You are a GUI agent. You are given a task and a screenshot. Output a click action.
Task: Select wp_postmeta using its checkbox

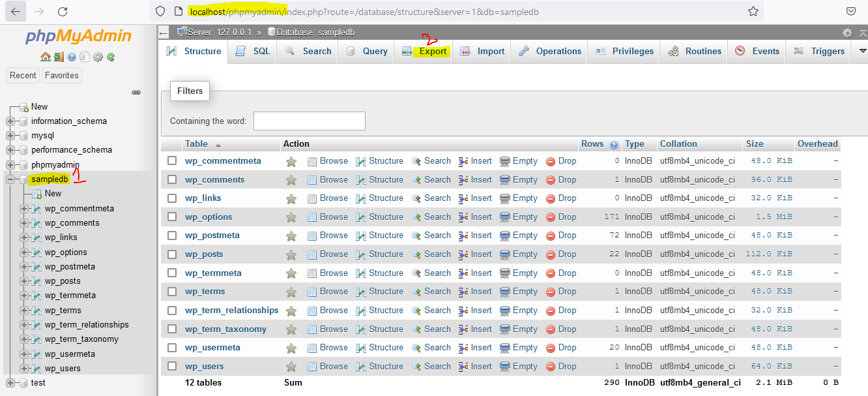tap(172, 235)
